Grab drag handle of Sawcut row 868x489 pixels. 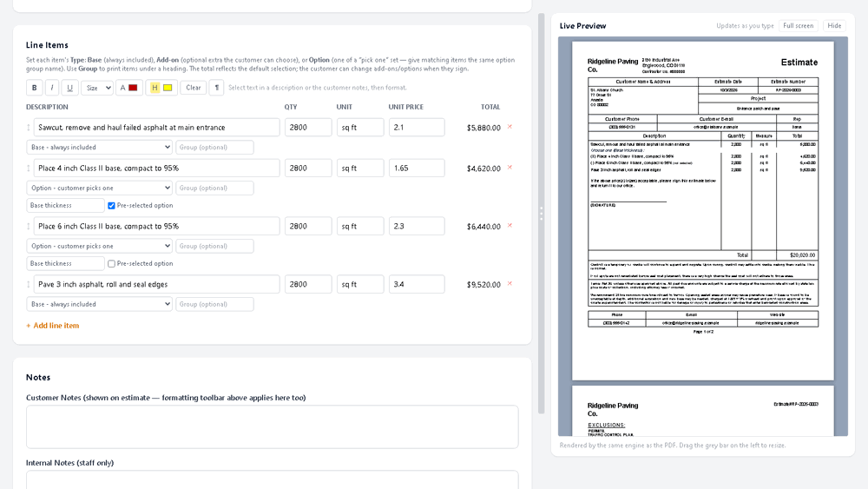pyautogui.click(x=29, y=128)
